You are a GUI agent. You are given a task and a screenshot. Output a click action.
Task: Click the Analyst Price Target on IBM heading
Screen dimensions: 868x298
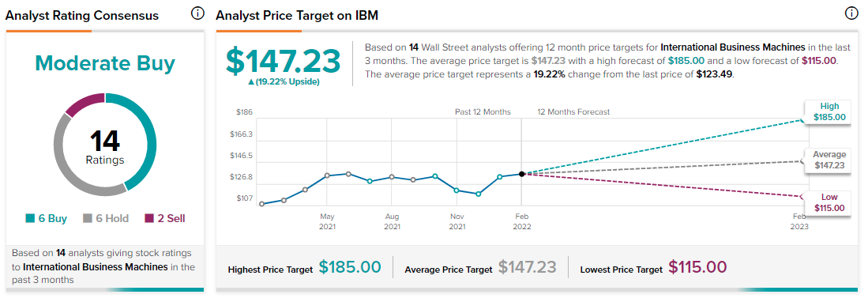coord(297,15)
